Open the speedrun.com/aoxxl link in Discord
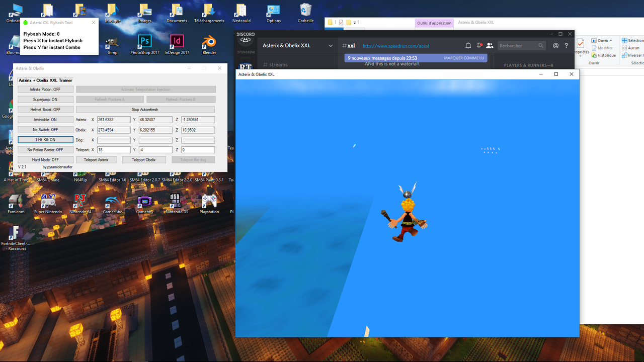The image size is (644, 362). click(396, 46)
